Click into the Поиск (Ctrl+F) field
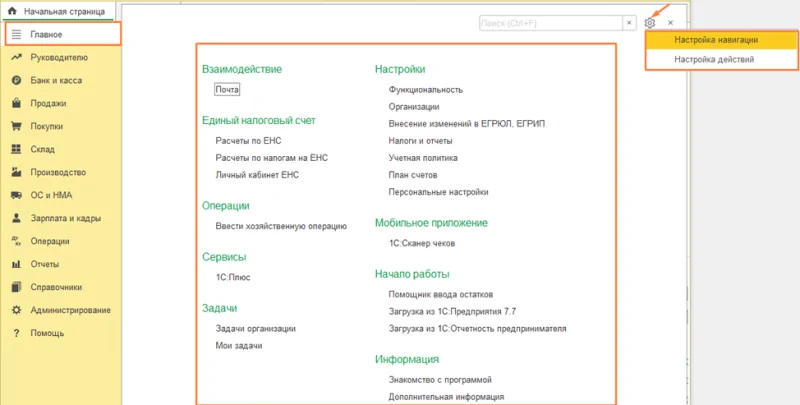This screenshot has height=405, width=800. click(551, 23)
